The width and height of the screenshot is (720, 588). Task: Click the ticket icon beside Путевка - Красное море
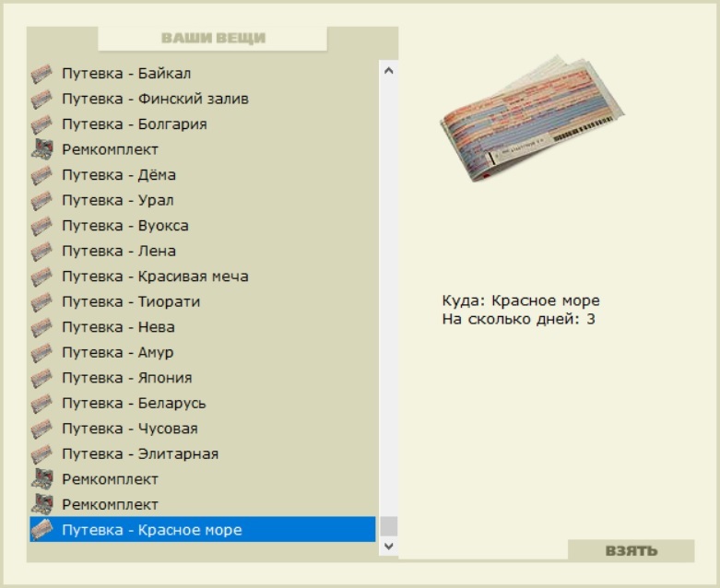[41, 530]
